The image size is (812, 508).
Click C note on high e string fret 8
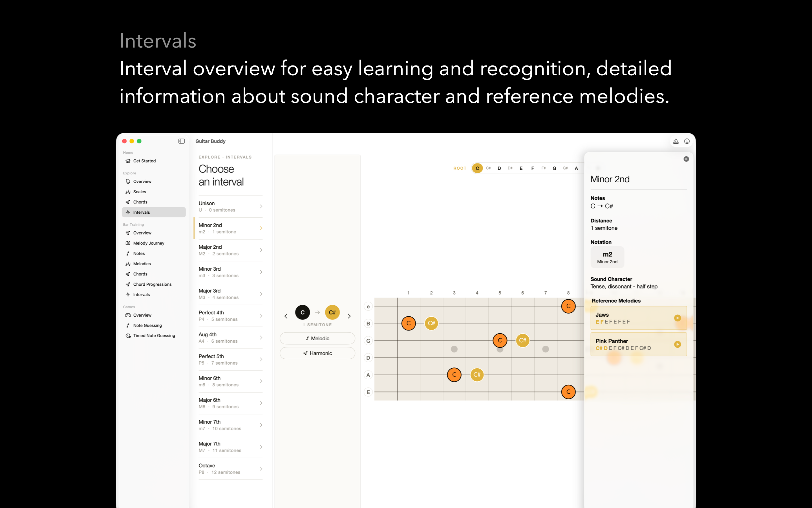(x=568, y=306)
